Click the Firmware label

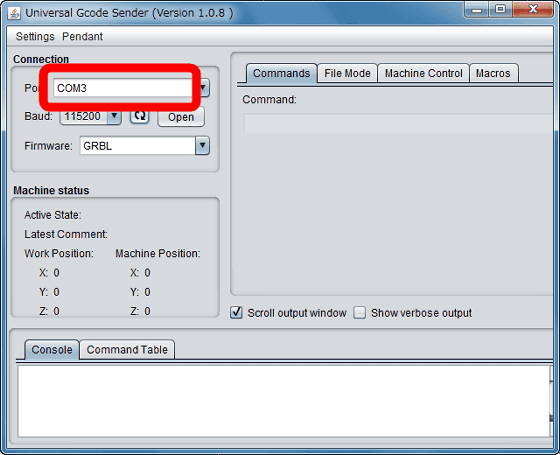[x=48, y=146]
